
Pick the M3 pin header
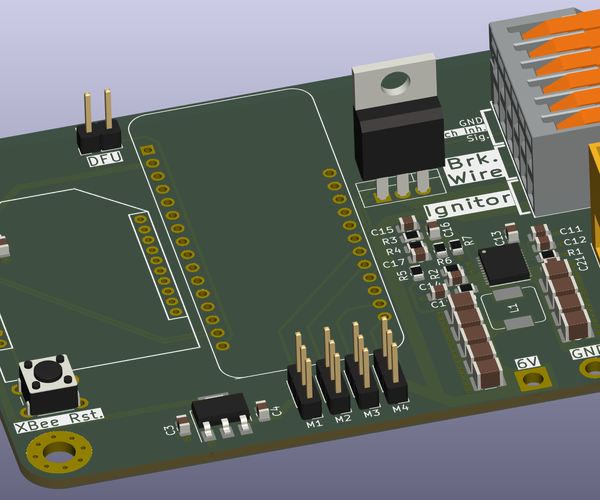pos(362,369)
